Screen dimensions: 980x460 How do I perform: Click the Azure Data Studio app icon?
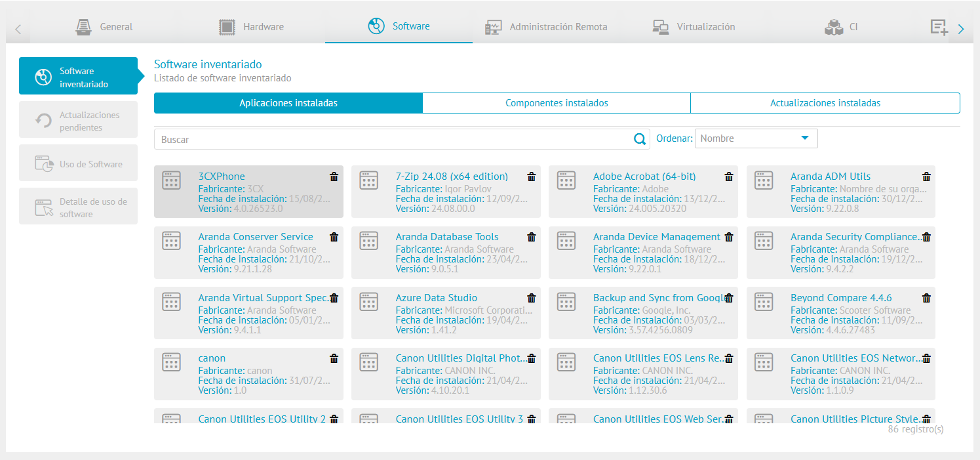(368, 302)
